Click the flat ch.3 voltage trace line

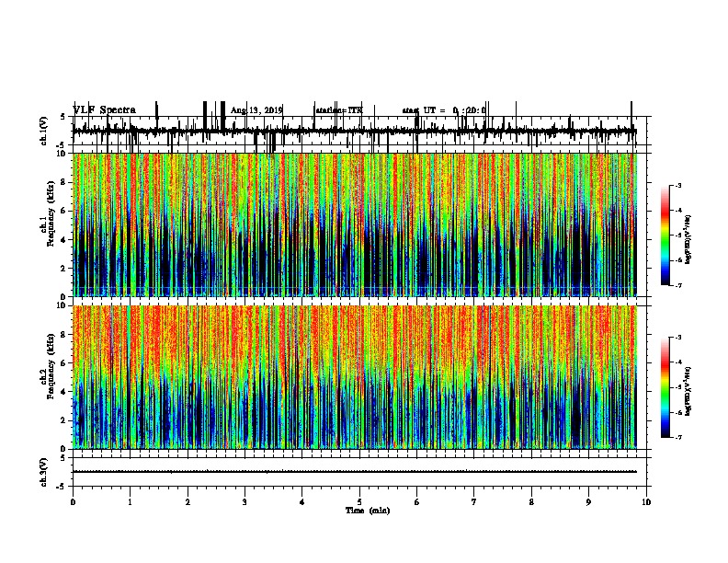[x=355, y=472]
